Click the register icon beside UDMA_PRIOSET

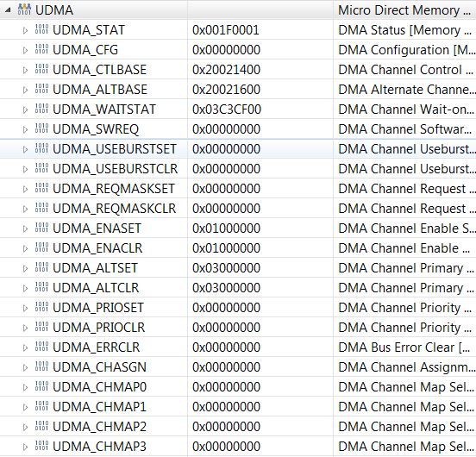[x=41, y=307]
